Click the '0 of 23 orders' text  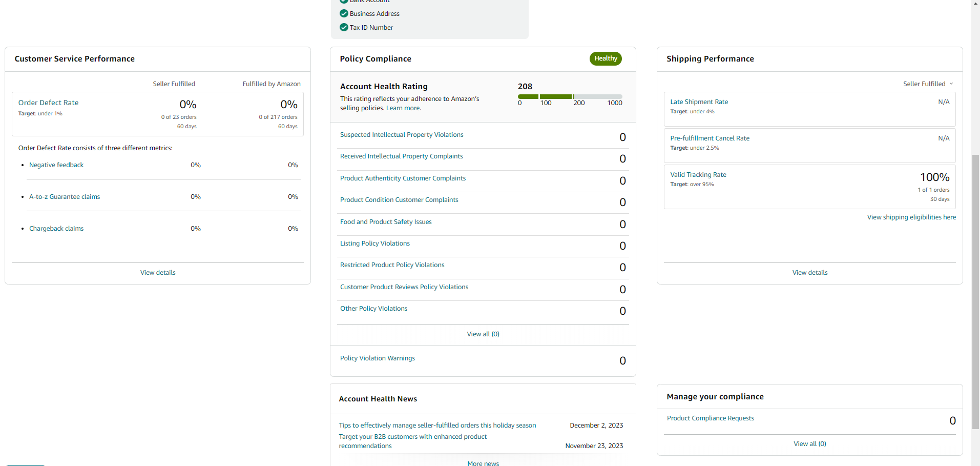point(179,117)
